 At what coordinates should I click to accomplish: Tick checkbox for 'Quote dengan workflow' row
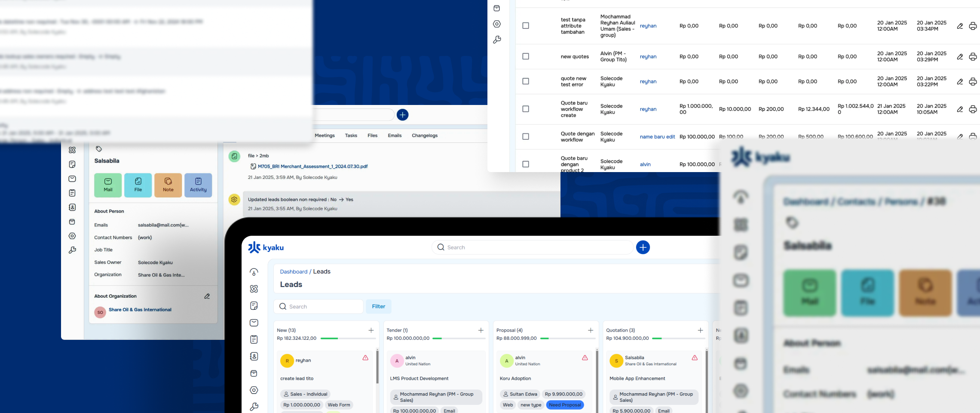click(x=525, y=136)
